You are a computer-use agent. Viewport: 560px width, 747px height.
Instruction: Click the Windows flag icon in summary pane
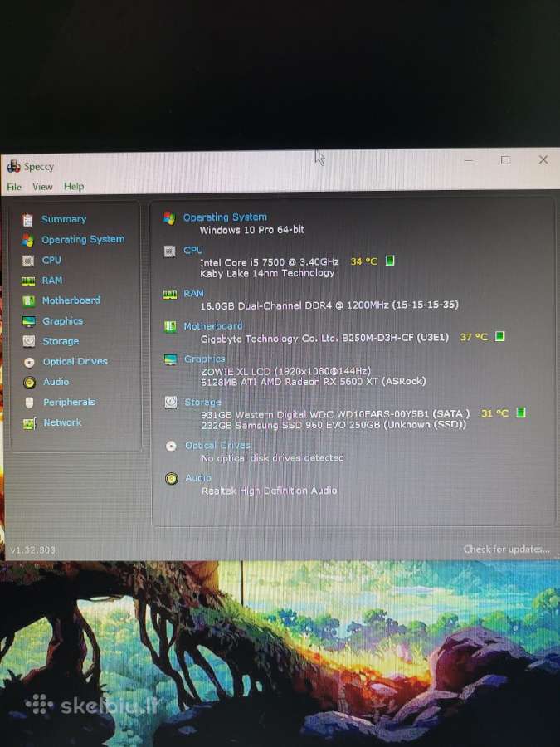169,218
